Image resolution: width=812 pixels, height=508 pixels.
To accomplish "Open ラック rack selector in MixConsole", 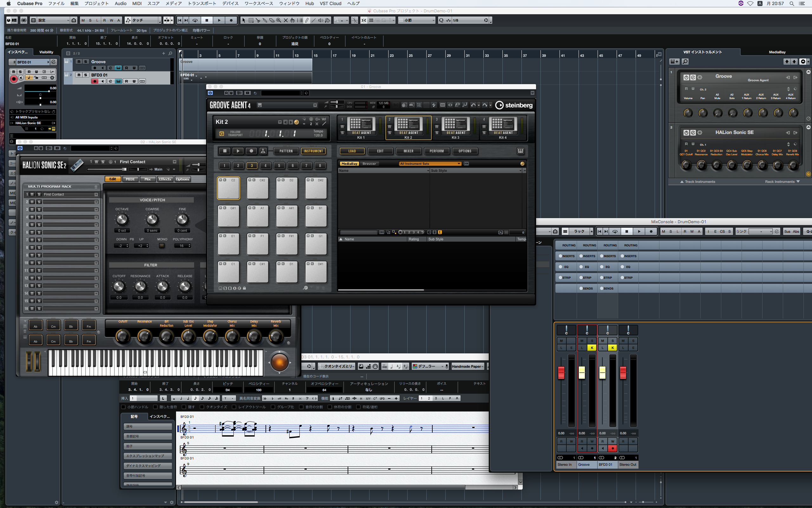I will coord(580,231).
